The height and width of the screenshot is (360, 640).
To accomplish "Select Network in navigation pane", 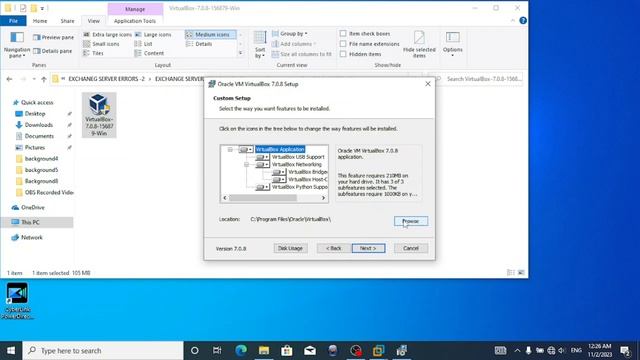I will pos(31,237).
